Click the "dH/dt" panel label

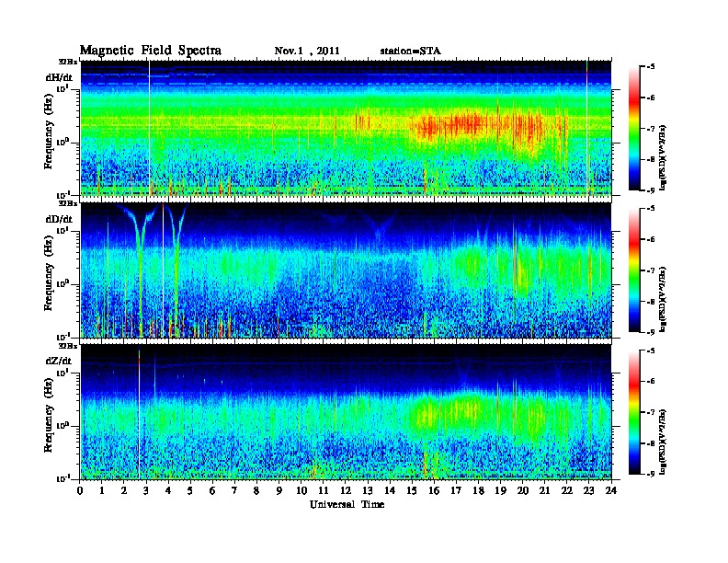coord(59,77)
